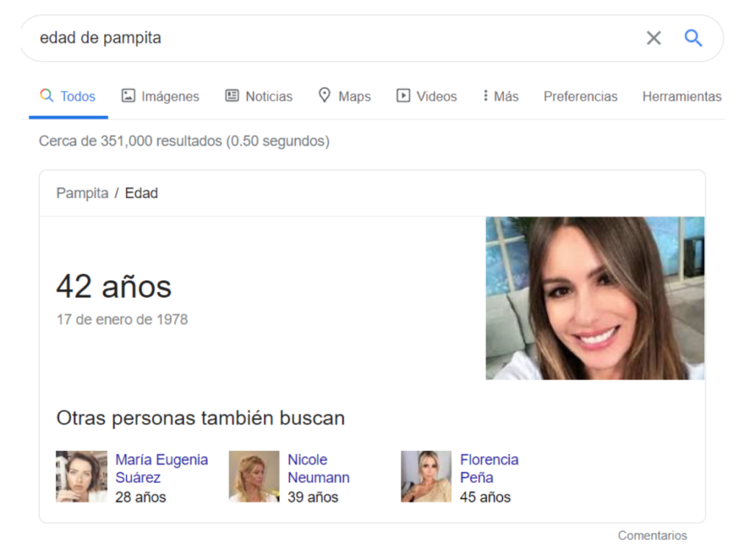Click the "28 años" text
755x560 pixels.
(x=140, y=497)
